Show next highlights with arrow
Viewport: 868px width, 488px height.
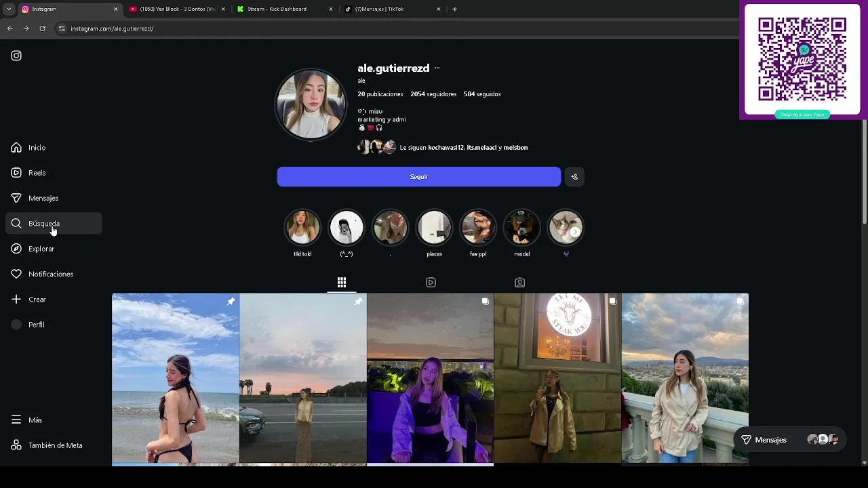click(575, 232)
